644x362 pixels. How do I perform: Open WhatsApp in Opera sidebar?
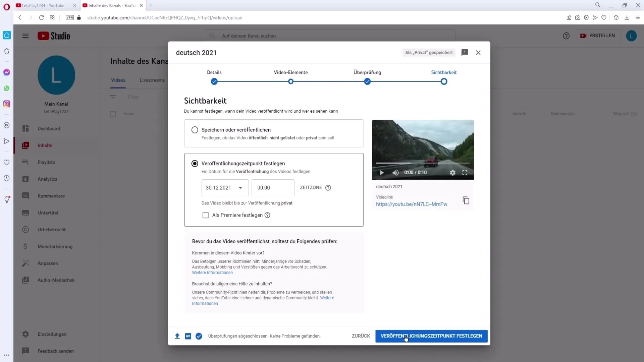tap(7, 88)
